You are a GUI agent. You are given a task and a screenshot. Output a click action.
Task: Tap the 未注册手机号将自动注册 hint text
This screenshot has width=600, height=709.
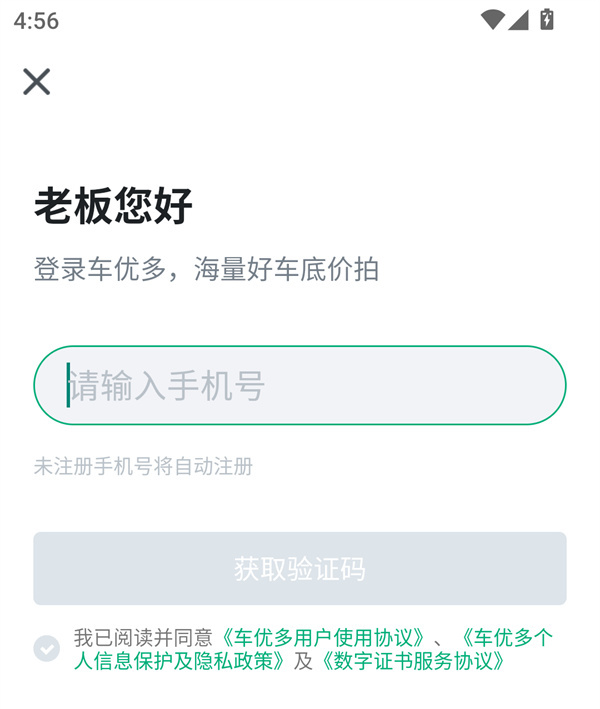pyautogui.click(x=143, y=466)
